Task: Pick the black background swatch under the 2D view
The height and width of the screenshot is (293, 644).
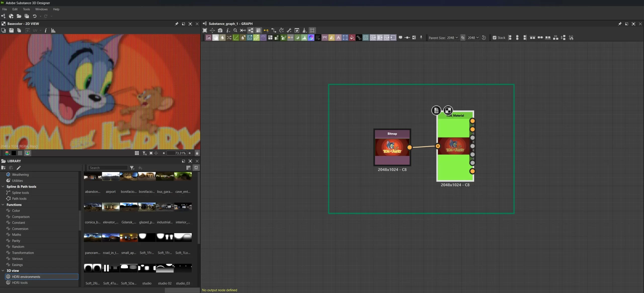Action: (x=14, y=153)
